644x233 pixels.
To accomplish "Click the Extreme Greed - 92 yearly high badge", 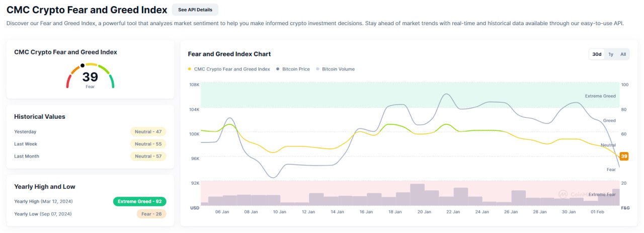I will 139,201.
